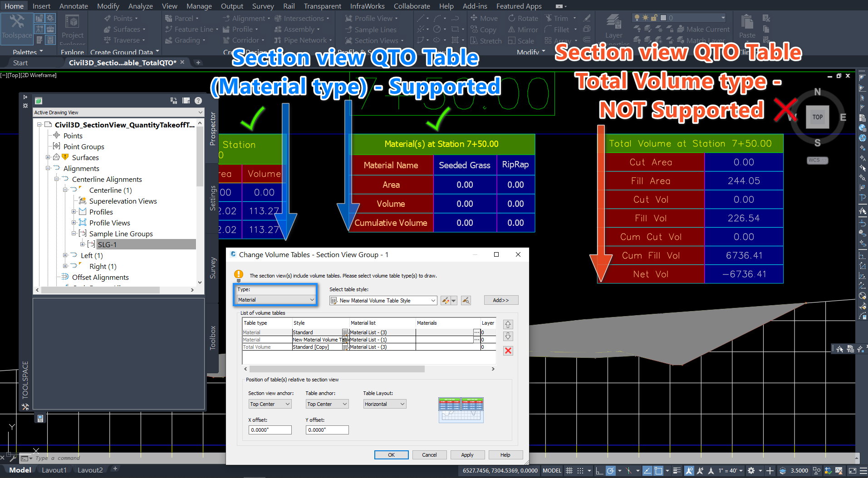Browse materials for first Material row

[x=476, y=332]
